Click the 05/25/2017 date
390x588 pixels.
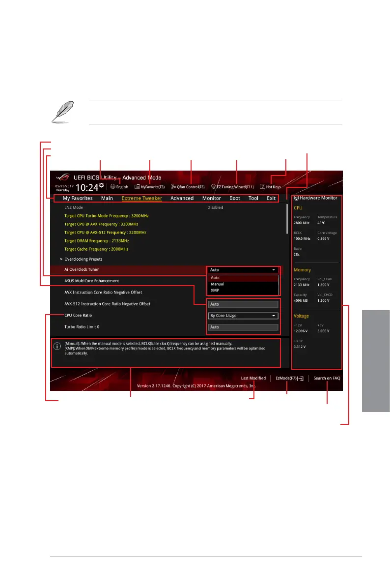click(x=64, y=186)
